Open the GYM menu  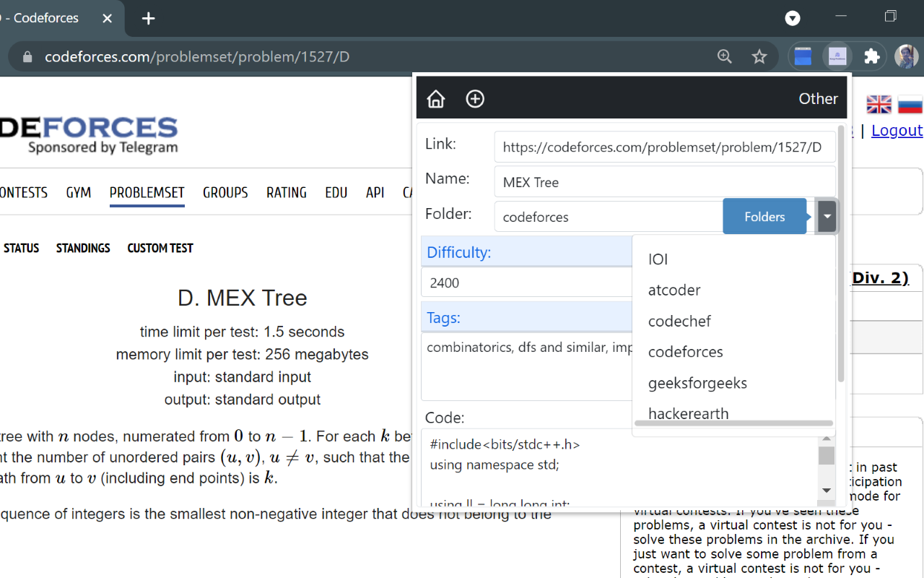(x=79, y=192)
